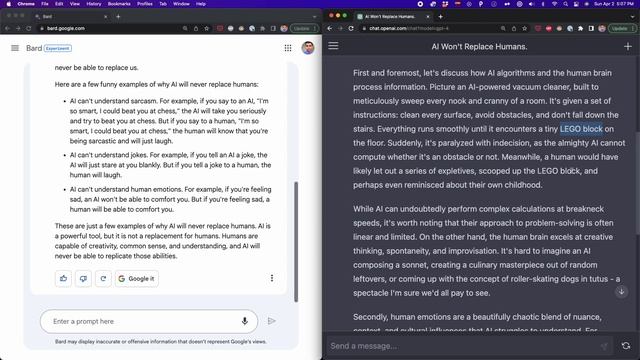Open Chrome Edit menu
Image resolution: width=640 pixels, height=360 pixels.
(x=59, y=4)
